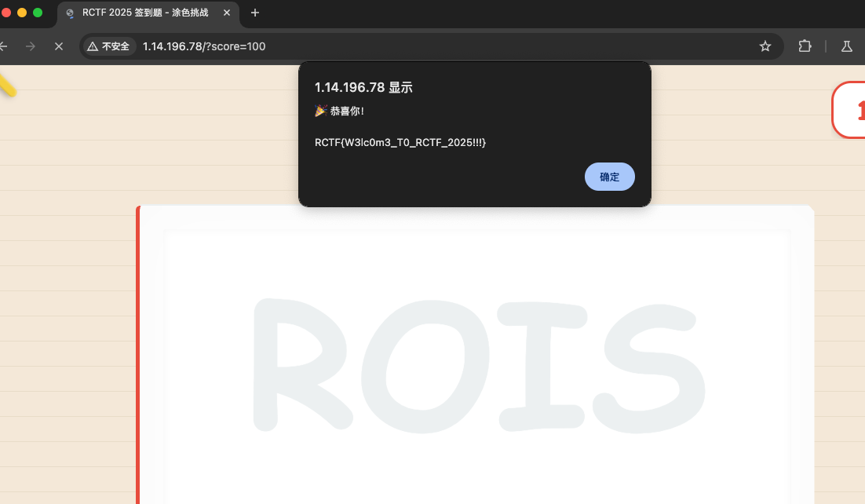
Task: Click the yellow window minimize button
Action: [22, 13]
